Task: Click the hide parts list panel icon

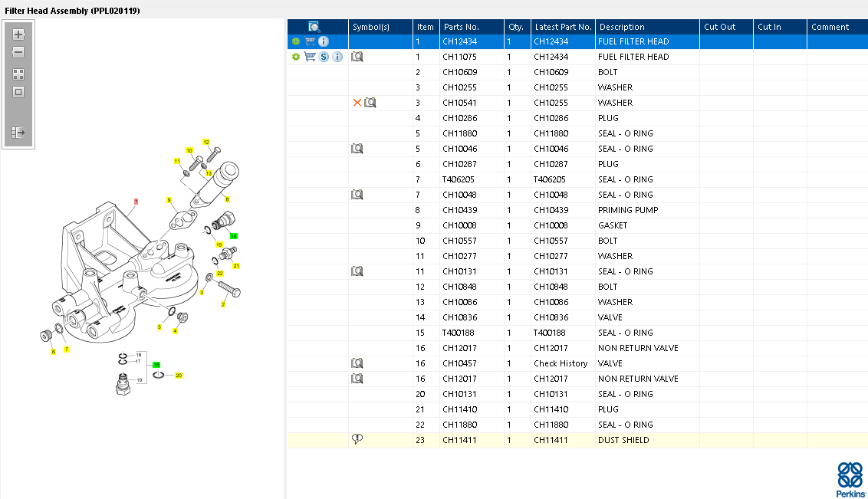Action: (18, 132)
